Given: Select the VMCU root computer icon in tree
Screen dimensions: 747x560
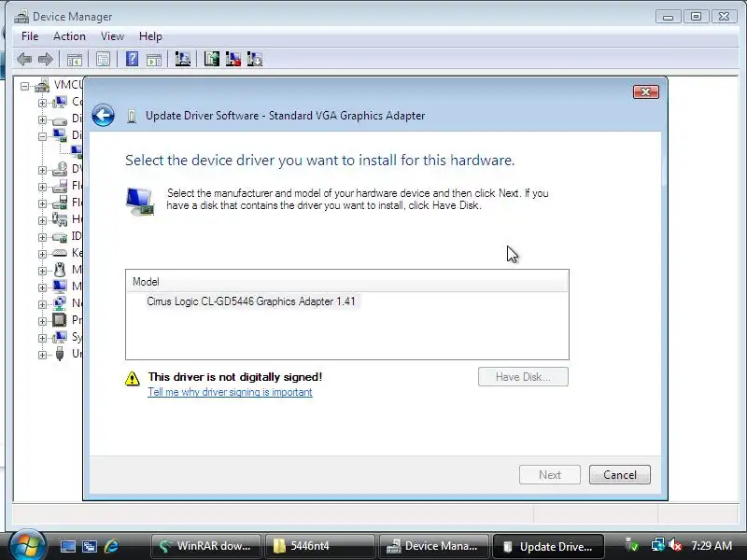Looking at the screenshot, I should (x=42, y=86).
